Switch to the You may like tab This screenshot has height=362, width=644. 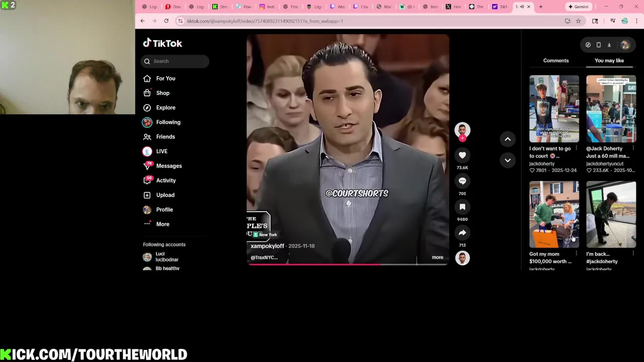[609, 60]
